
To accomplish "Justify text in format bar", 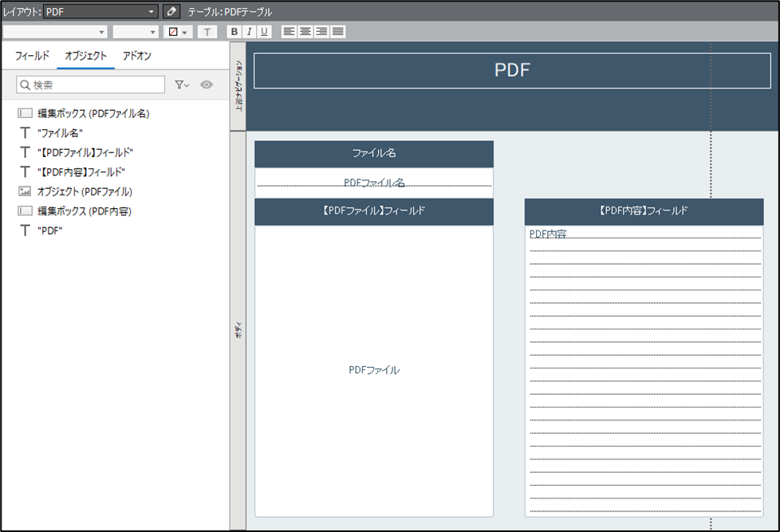I will (338, 32).
